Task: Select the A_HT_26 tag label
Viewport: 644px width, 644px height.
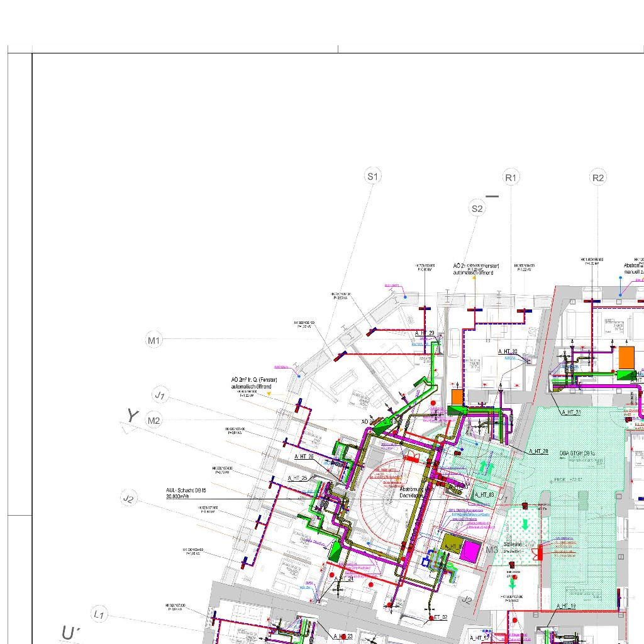Action: pos(304,457)
